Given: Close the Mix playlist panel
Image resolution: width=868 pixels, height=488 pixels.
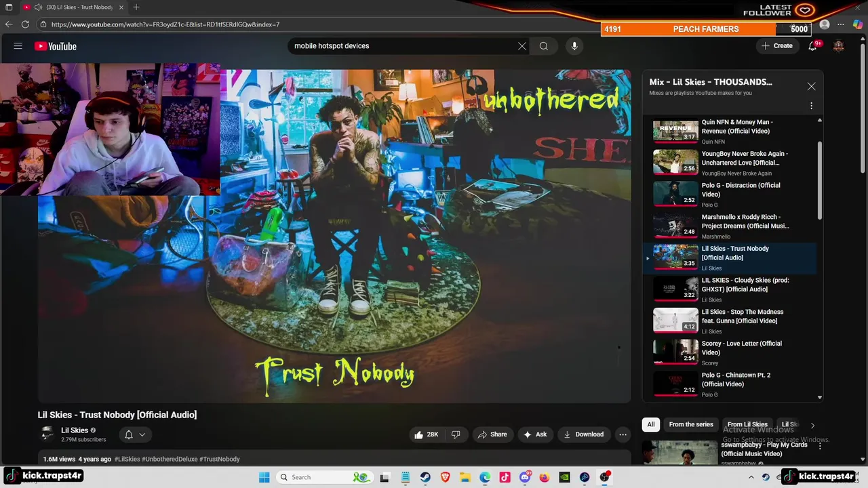Looking at the screenshot, I should point(811,87).
